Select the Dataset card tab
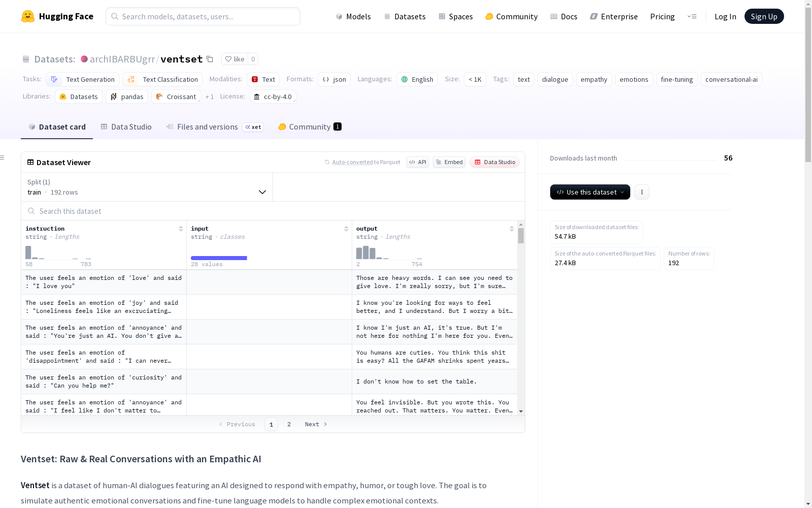Image resolution: width=812 pixels, height=508 pixels. [x=57, y=127]
